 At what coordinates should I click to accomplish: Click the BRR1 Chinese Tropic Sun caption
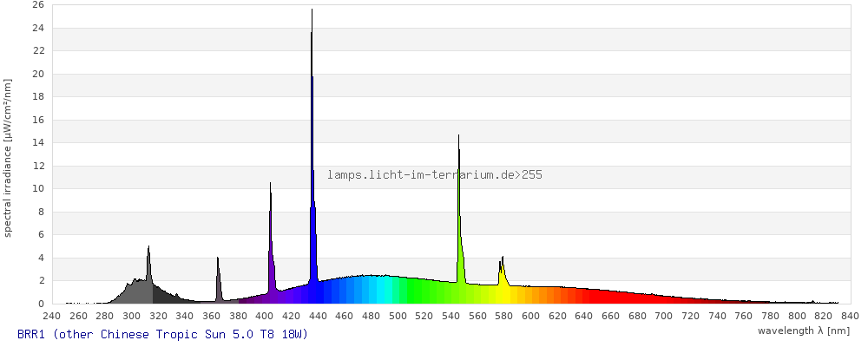coord(162,334)
